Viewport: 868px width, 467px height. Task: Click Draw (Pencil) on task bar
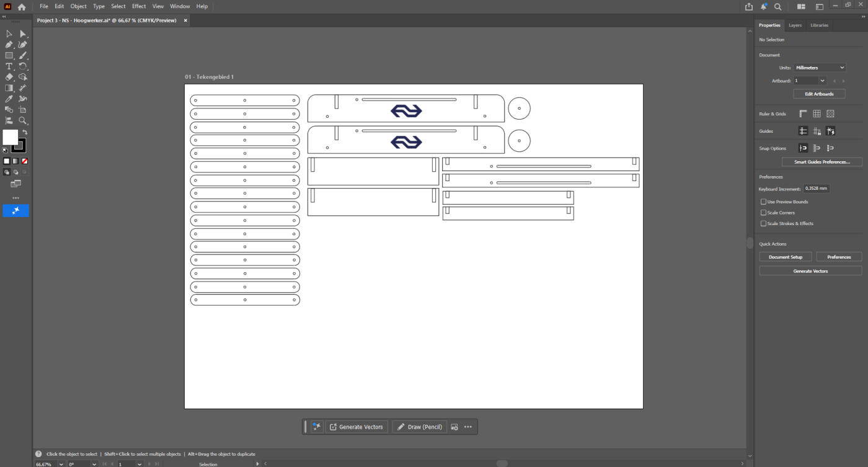coord(420,427)
